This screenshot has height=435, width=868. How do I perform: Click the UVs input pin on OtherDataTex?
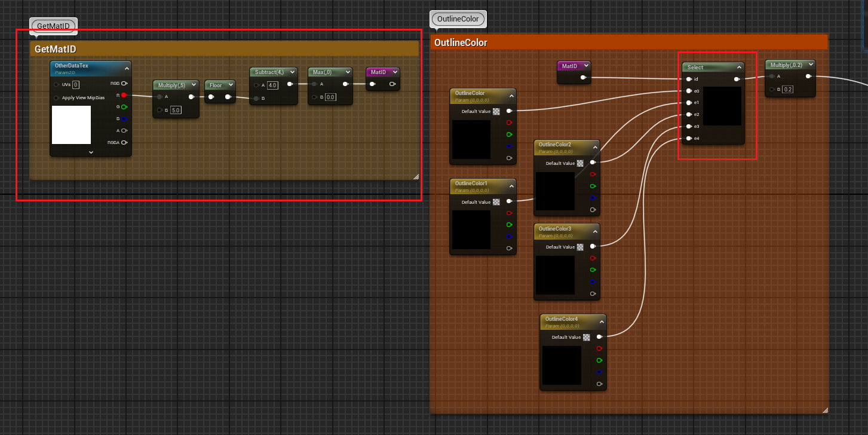tap(57, 85)
